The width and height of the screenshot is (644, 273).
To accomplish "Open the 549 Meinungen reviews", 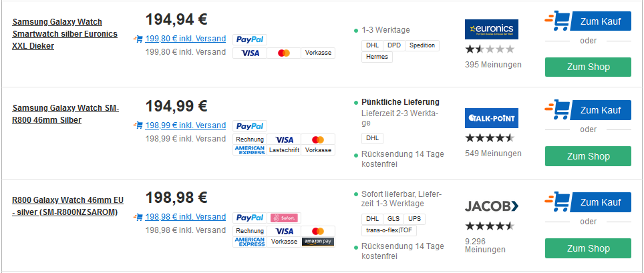I will (493, 154).
